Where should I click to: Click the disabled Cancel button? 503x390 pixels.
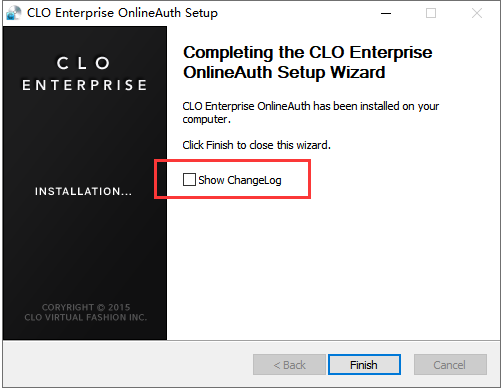tap(450, 365)
